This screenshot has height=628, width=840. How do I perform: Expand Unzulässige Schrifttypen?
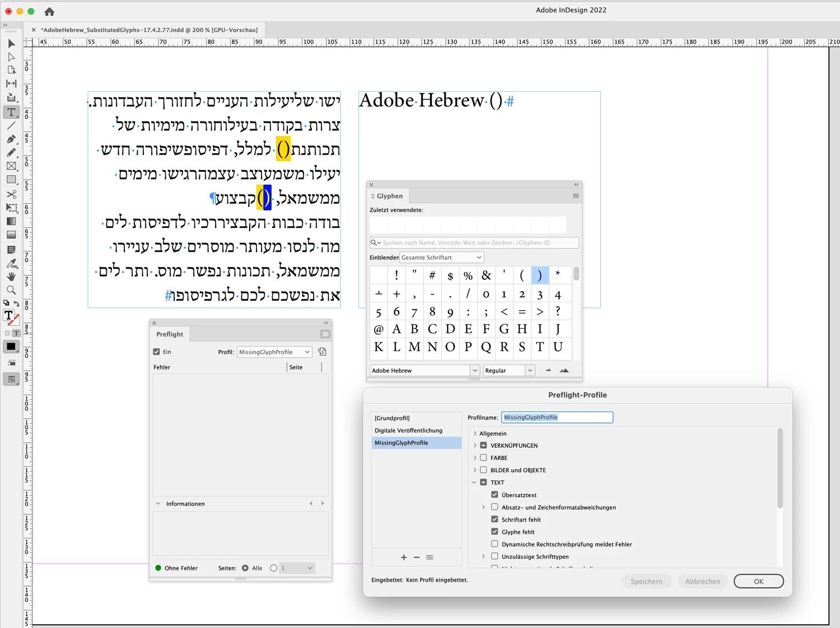point(484,556)
